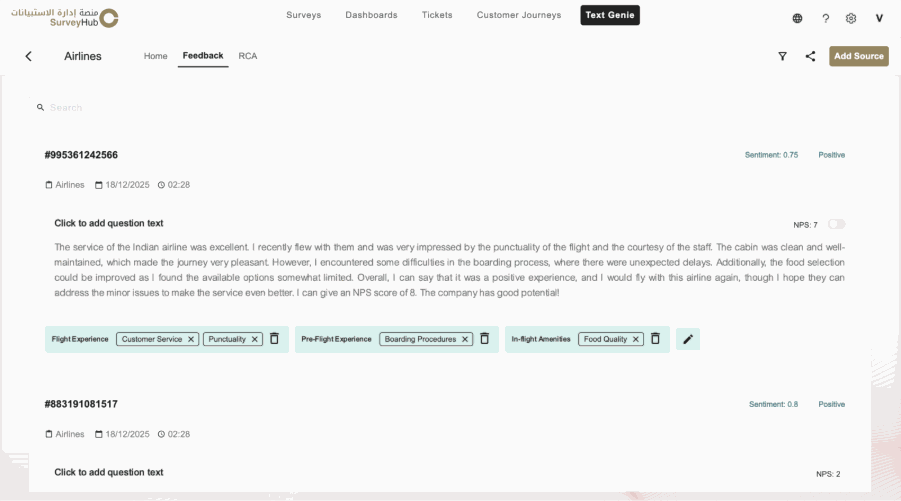Edit tags with the pencil icon

(x=688, y=339)
